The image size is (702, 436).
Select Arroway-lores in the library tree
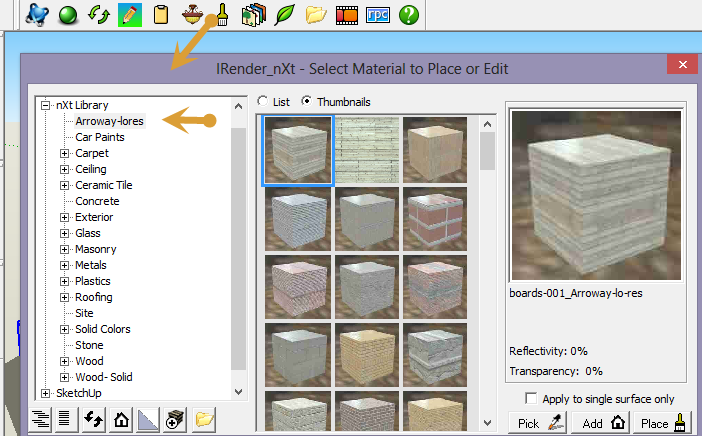coord(109,121)
